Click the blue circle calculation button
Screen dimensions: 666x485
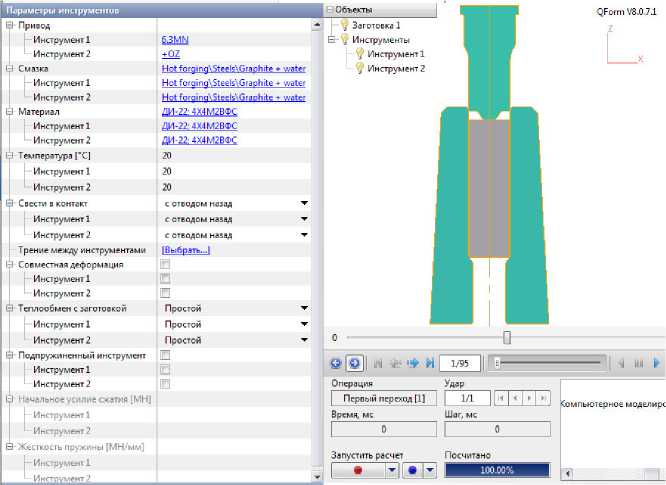tap(413, 470)
